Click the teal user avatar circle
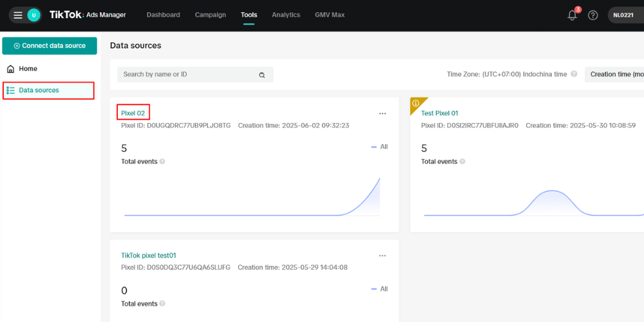644x322 pixels. tap(33, 15)
